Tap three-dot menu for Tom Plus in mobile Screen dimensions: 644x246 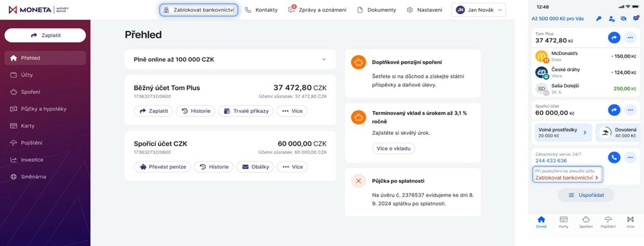click(630, 38)
